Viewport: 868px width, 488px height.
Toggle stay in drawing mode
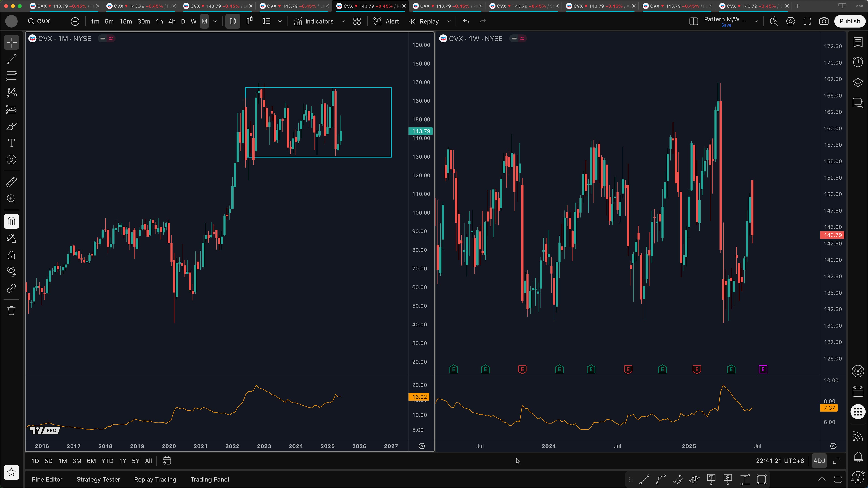point(12,238)
